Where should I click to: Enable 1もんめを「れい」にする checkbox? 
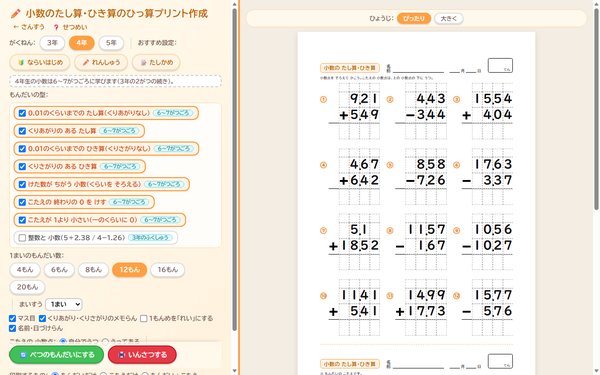143,318
